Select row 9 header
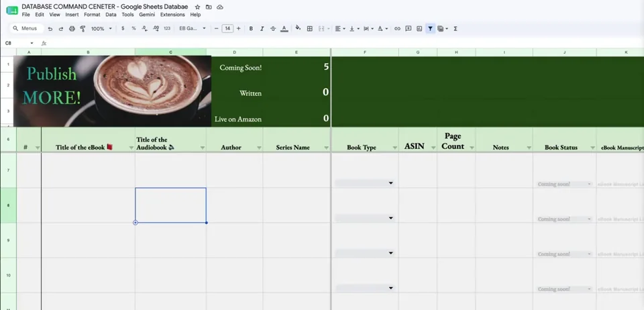644x310 pixels. [x=8, y=241]
